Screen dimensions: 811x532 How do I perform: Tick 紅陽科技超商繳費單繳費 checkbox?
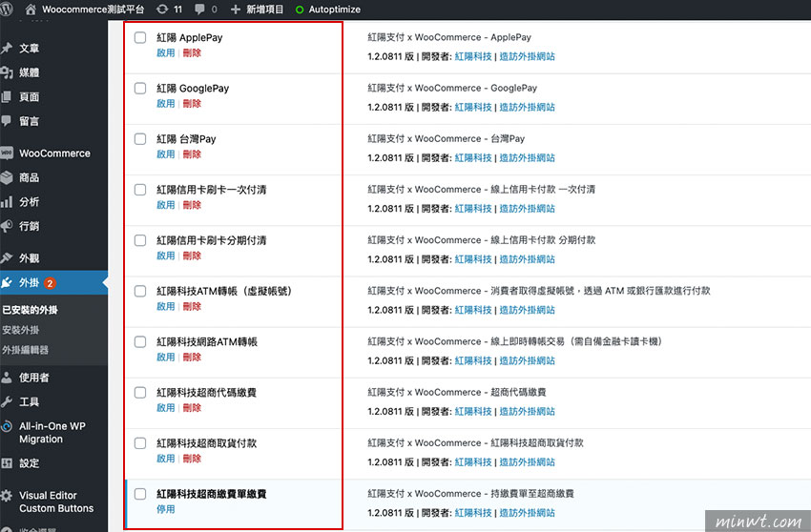[140, 493]
